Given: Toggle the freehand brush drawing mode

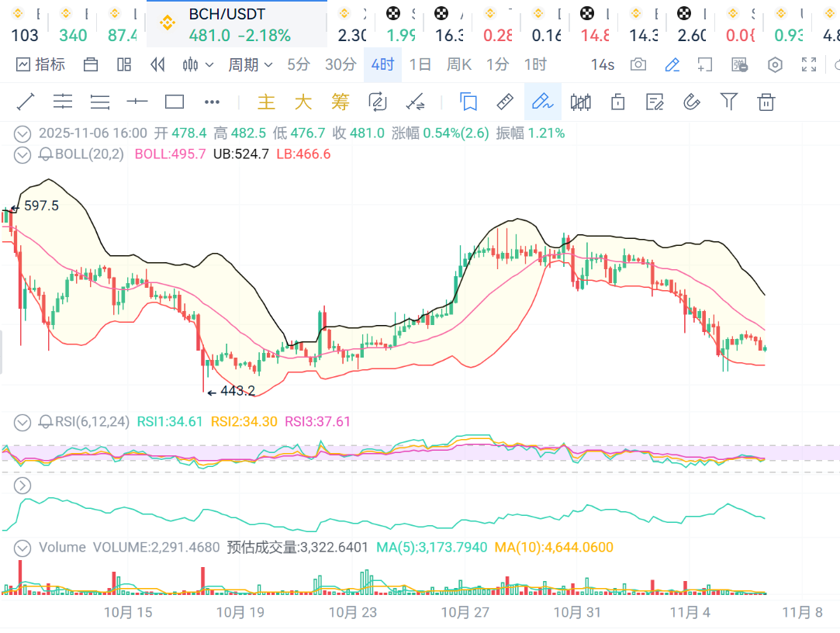Looking at the screenshot, I should [x=542, y=102].
